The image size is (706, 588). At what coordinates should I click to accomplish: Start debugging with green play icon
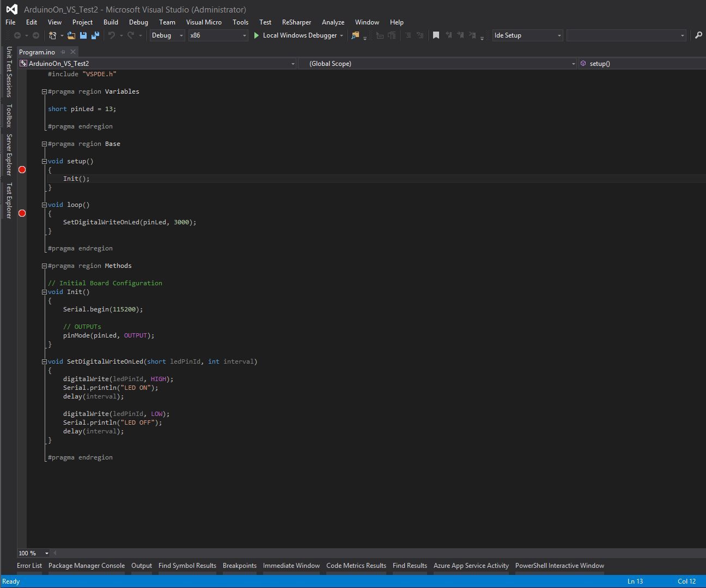point(257,35)
